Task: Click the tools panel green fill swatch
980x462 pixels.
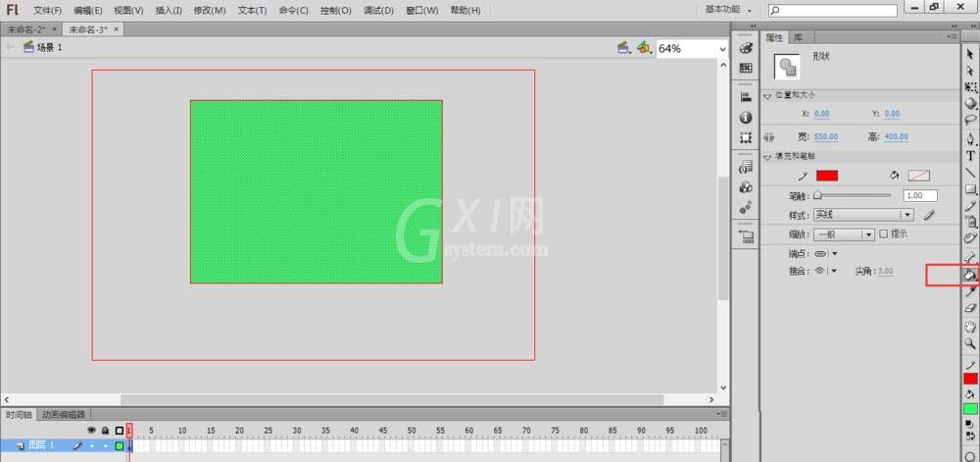Action: click(x=970, y=409)
